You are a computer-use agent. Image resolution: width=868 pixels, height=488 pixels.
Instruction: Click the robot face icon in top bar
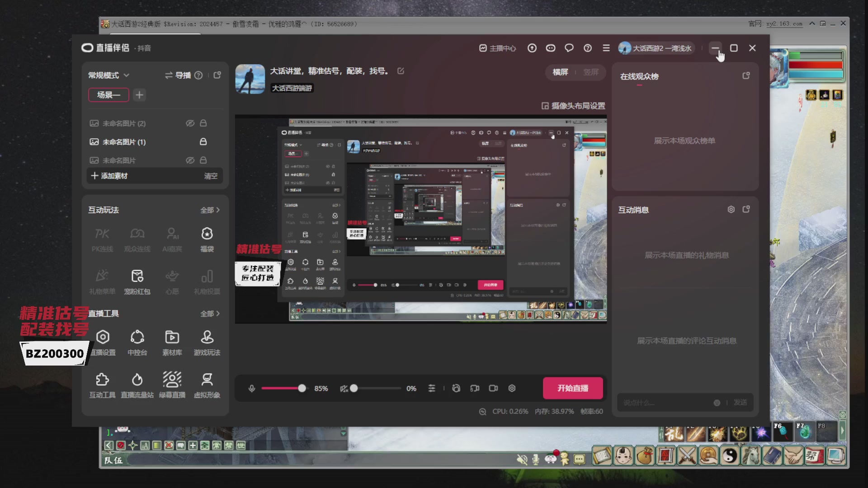551,48
